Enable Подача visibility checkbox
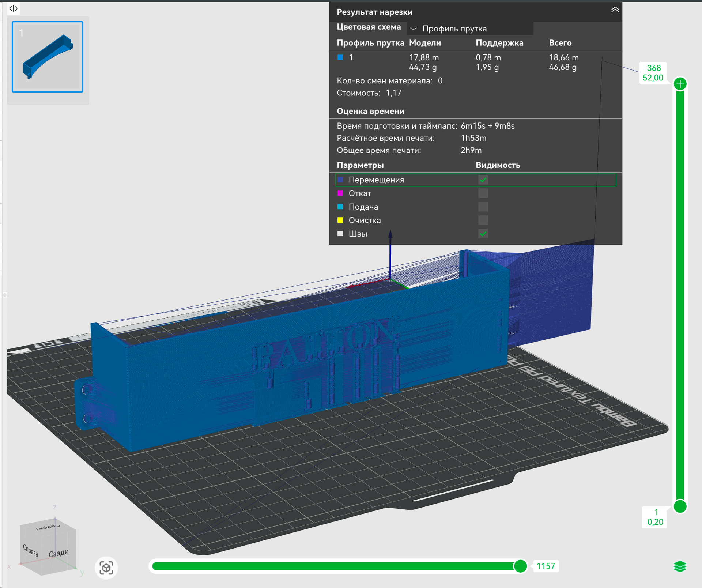This screenshot has height=588, width=702. [483, 207]
